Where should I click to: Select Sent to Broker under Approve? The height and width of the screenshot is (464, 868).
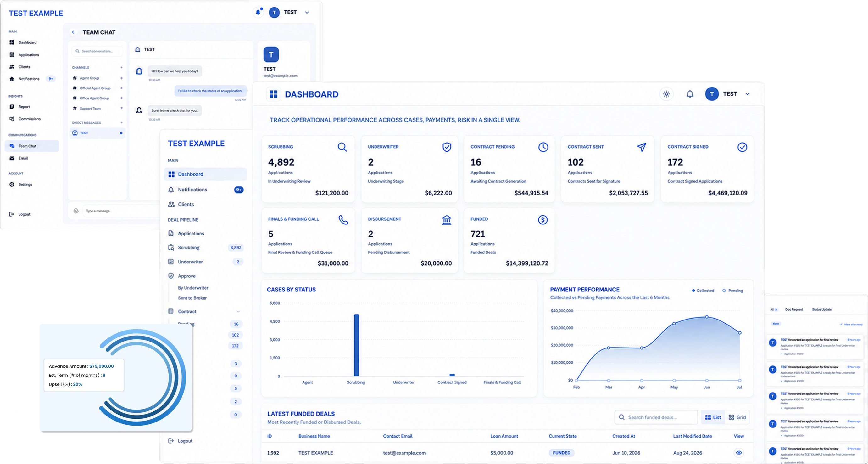point(192,298)
